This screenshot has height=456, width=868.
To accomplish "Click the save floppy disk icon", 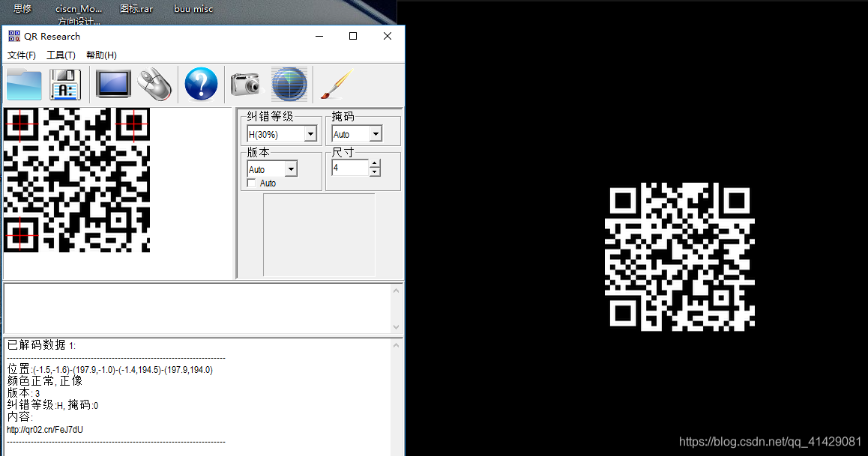I will click(x=65, y=85).
